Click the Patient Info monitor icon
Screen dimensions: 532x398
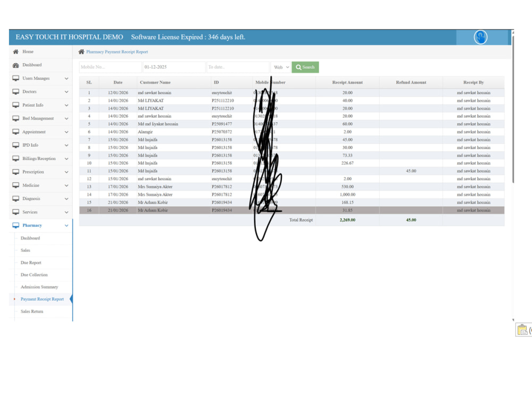tap(15, 105)
